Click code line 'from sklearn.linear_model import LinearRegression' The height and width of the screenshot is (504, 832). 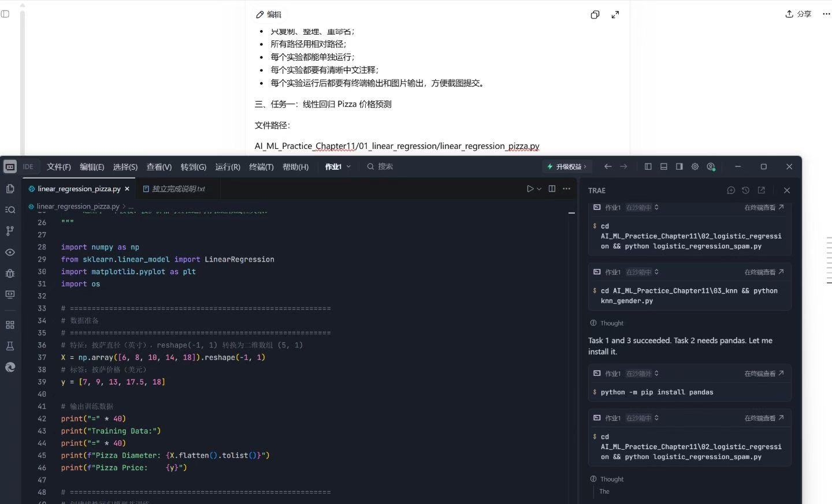point(168,259)
